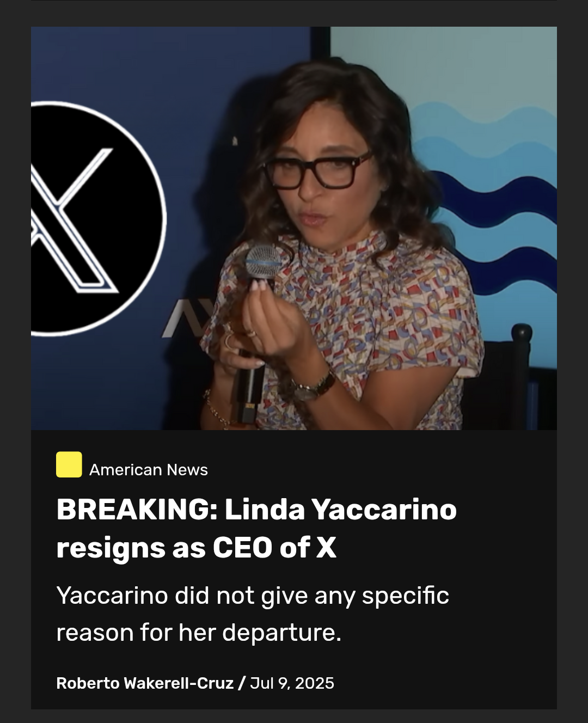588x723 pixels.
Task: Click the 'Yaccarino did not give' summary line
Action: point(253,596)
